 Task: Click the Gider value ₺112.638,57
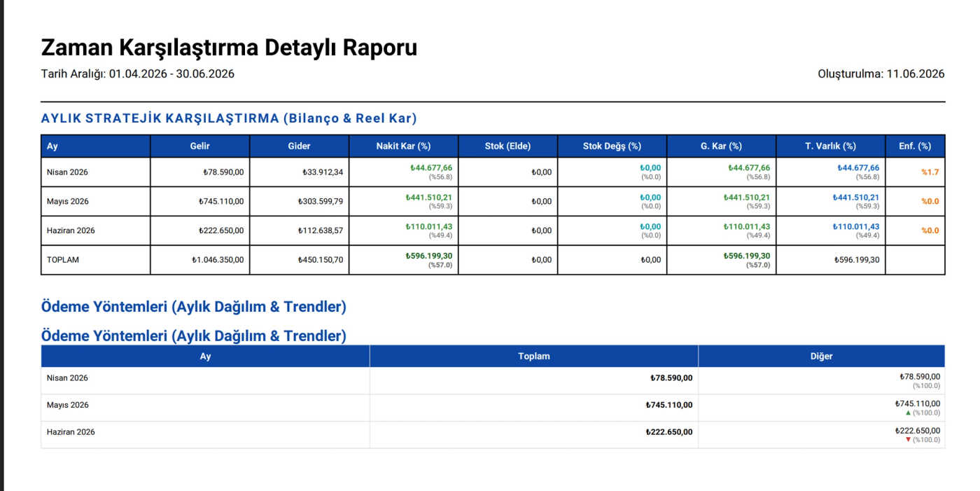320,231
